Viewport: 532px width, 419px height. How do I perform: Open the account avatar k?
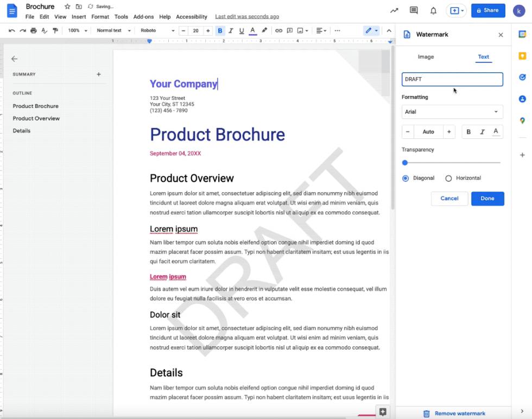519,11
